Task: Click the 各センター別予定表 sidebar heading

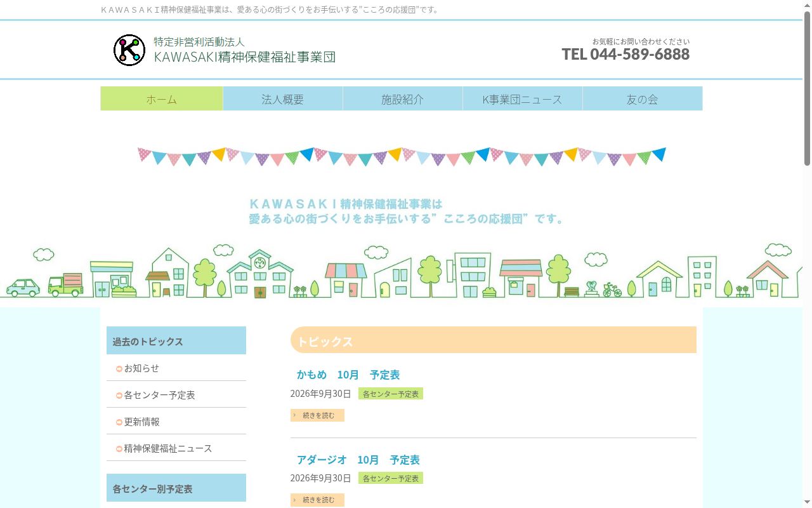Action: tap(176, 488)
